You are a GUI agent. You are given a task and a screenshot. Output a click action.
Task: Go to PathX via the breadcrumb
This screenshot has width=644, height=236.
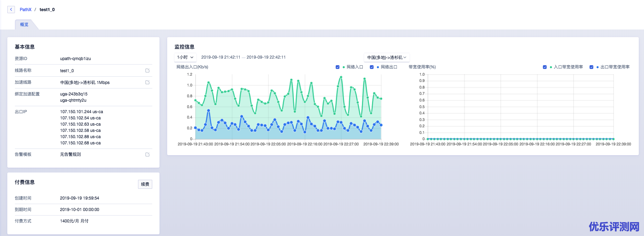point(25,9)
